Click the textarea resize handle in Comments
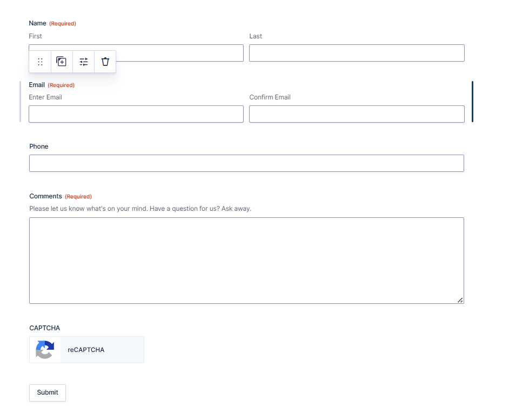Viewport: 509px width, 420px height. [x=460, y=300]
